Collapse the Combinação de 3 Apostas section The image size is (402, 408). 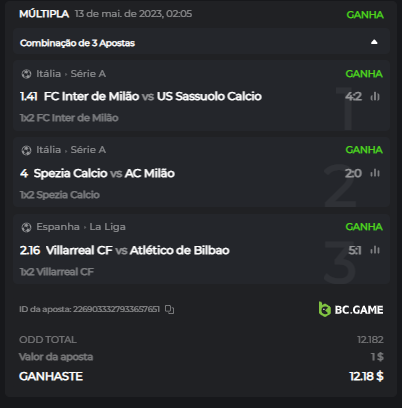click(x=374, y=42)
